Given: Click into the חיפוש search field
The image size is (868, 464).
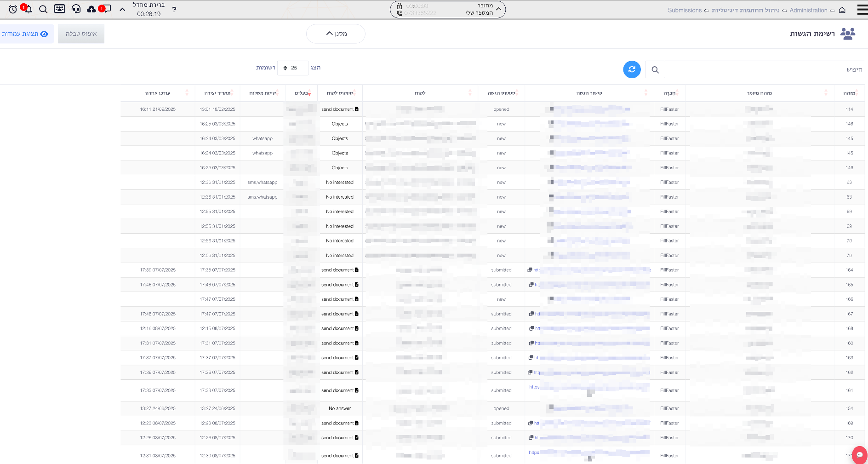Looking at the screenshot, I should pyautogui.click(x=763, y=69).
